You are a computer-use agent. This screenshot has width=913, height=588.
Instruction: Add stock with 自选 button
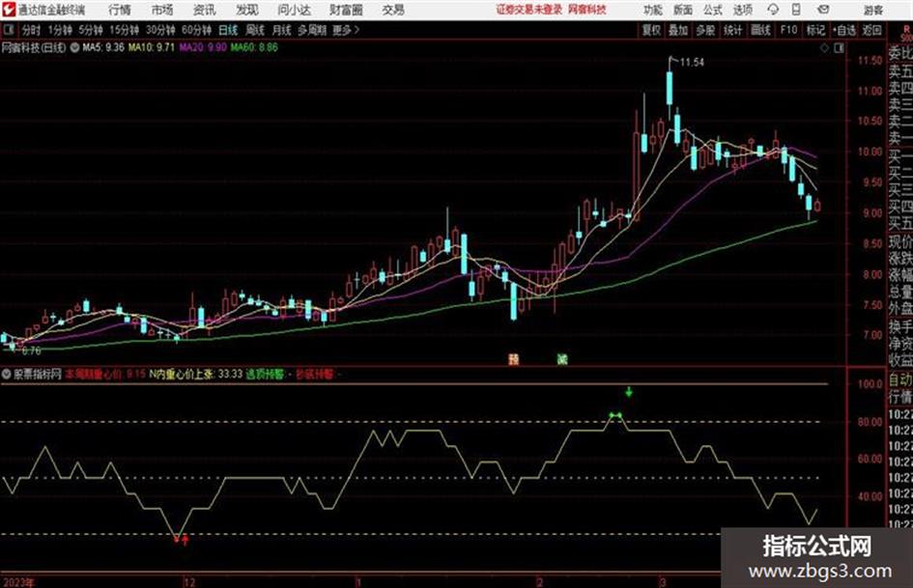[844, 30]
